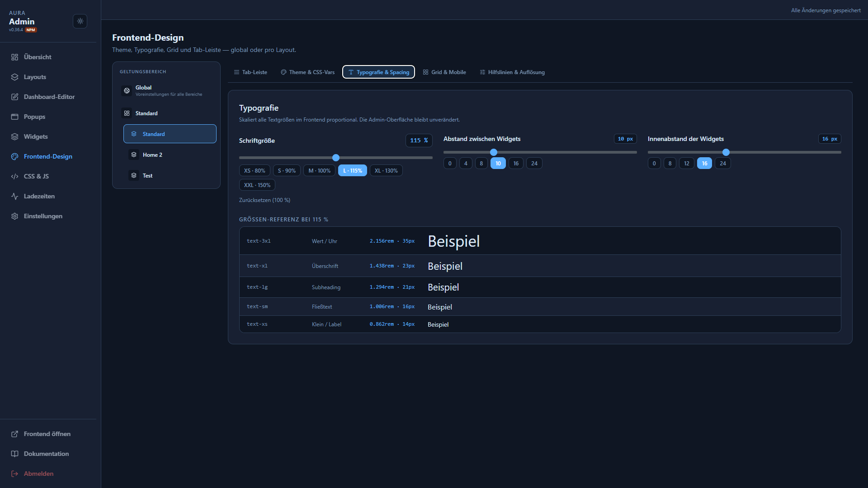Open the Grid & Mobile tab
The height and width of the screenshot is (488, 868).
pyautogui.click(x=444, y=72)
